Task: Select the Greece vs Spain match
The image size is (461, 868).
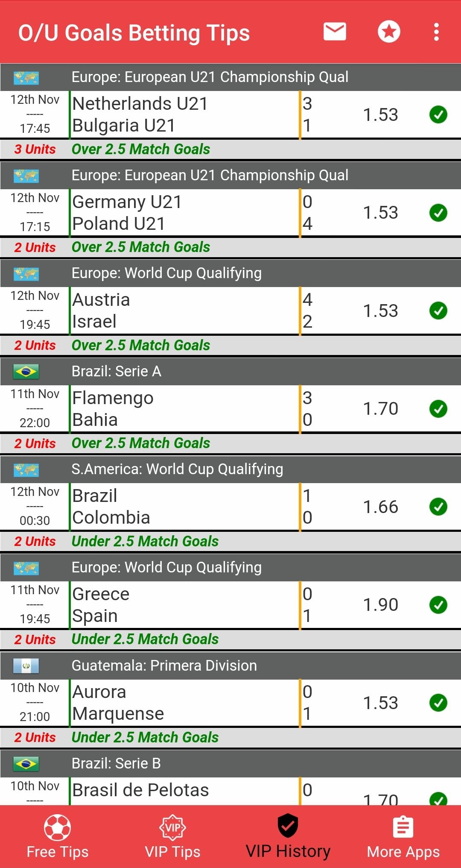Action: (x=184, y=605)
